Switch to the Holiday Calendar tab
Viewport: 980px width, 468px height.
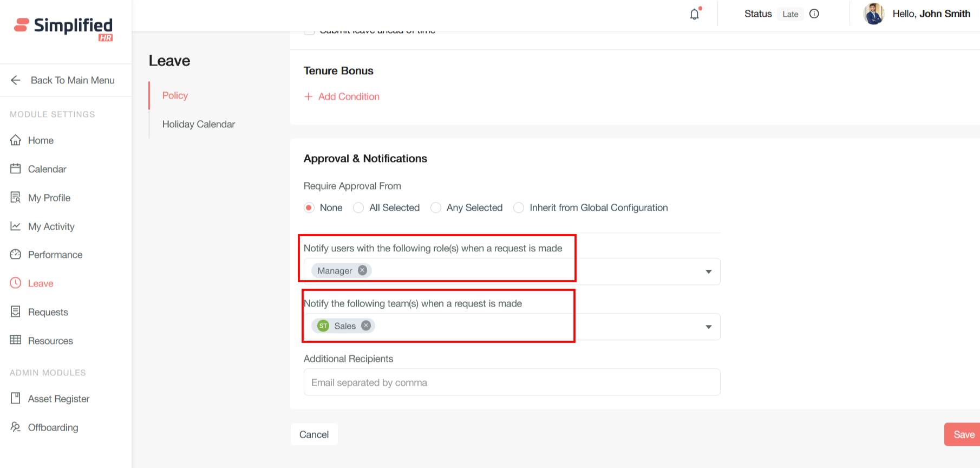pyautogui.click(x=198, y=124)
